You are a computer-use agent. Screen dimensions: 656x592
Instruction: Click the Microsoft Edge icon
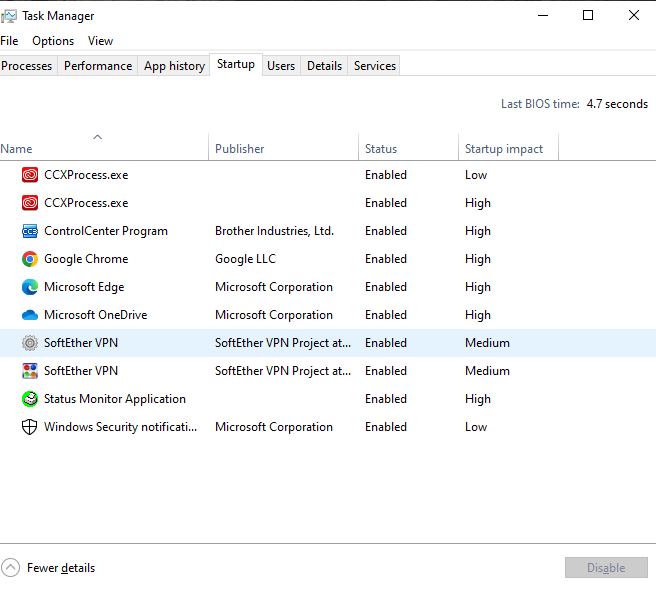pyautogui.click(x=30, y=287)
